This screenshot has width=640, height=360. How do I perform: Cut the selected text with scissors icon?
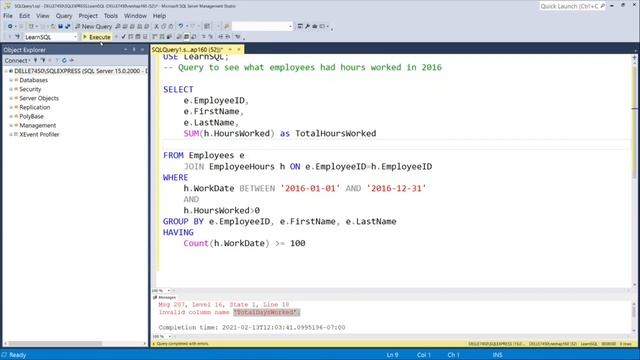pos(156,26)
